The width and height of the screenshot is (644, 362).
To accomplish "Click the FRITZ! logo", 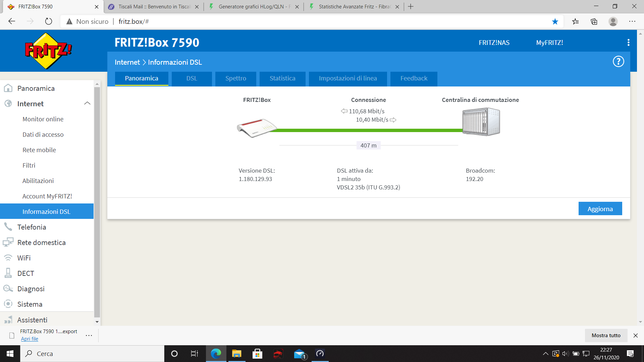I will [48, 51].
